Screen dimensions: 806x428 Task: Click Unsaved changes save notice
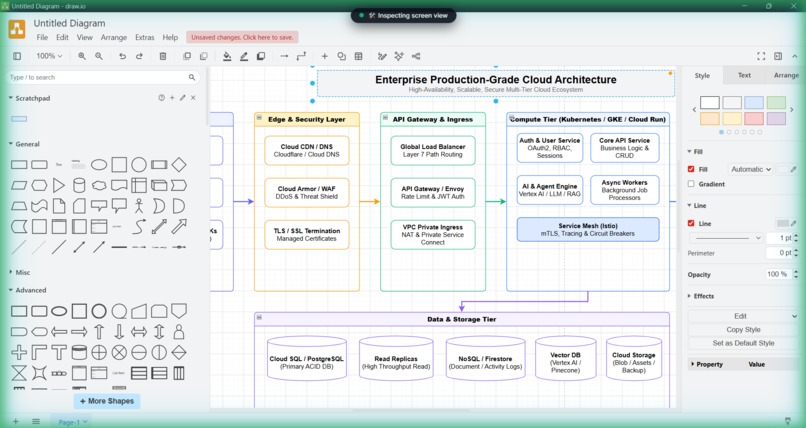point(242,38)
